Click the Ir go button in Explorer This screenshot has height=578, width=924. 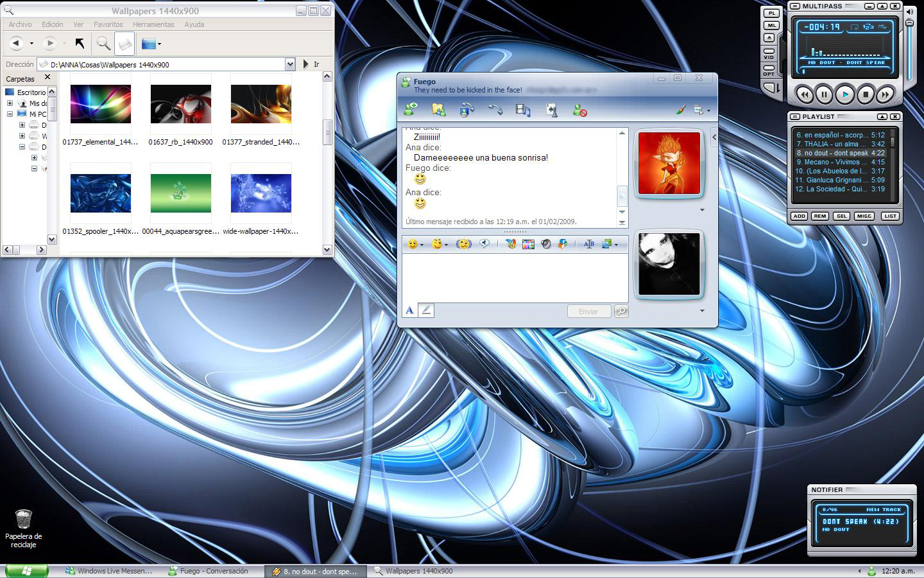click(x=311, y=64)
